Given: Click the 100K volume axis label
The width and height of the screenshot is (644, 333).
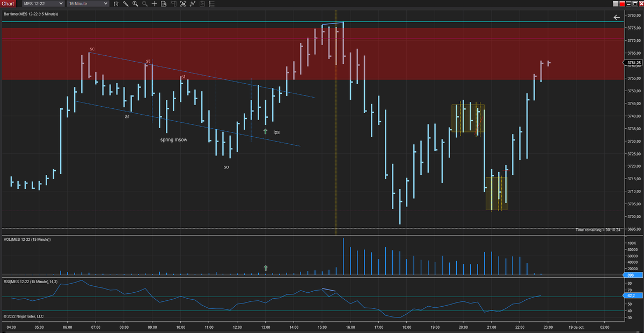Looking at the screenshot, I should (x=631, y=243).
